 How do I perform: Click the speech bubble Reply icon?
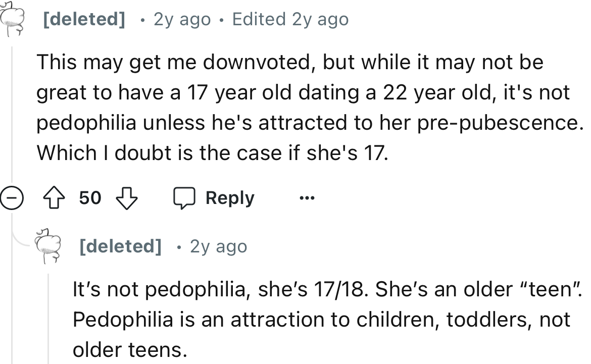tap(185, 197)
